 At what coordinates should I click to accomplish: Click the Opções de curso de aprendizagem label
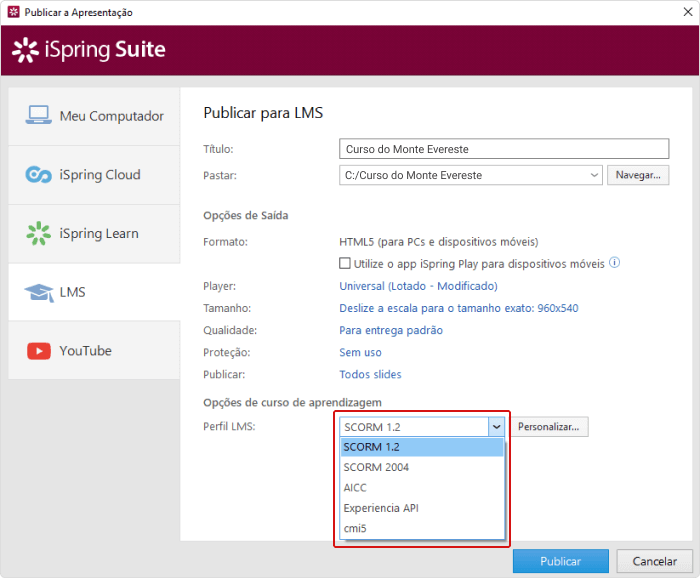[292, 403]
